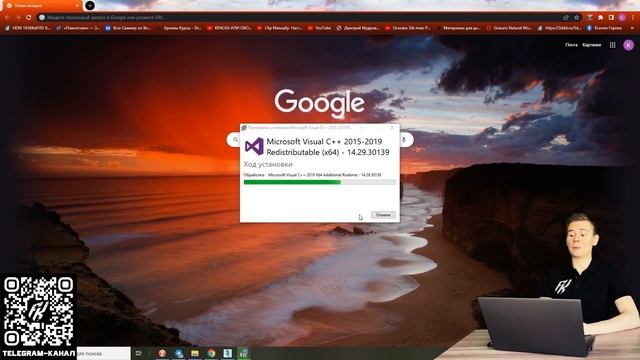Viewport: 640px width, 360px height.
Task: Open the Clip Manually bookmark
Action: coord(280,28)
